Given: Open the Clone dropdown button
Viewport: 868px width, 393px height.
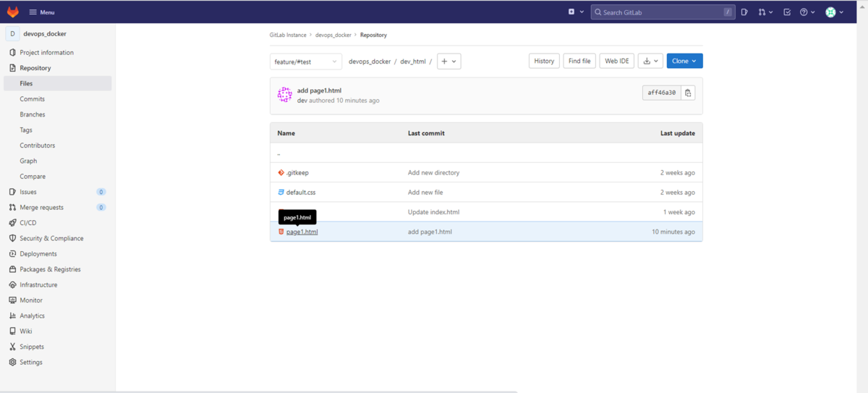Looking at the screenshot, I should (x=684, y=62).
